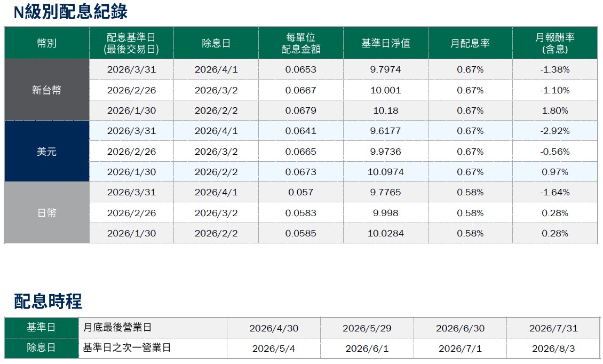Screen dimensions: 603x364
Task: Click the net value cell 9.7974
Action: click(x=385, y=69)
